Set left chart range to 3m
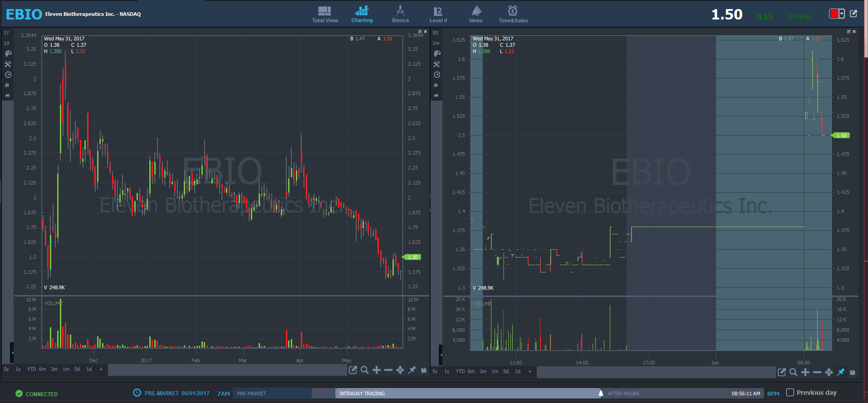This screenshot has width=868, height=403. pos(54,369)
